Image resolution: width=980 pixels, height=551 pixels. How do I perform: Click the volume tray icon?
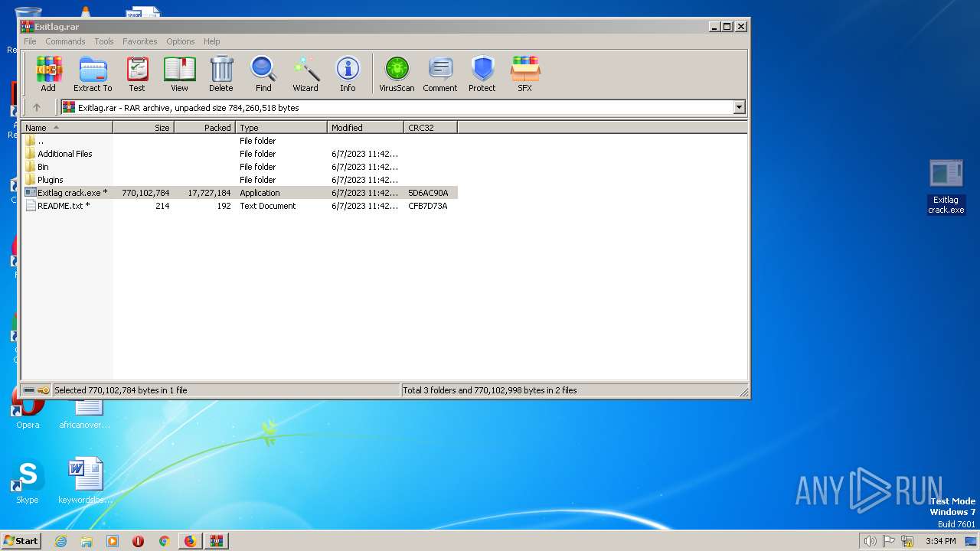tap(871, 541)
